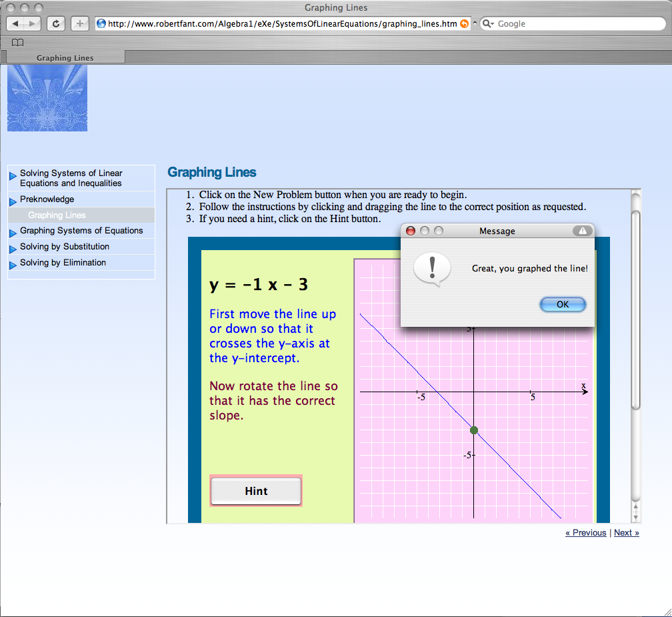The height and width of the screenshot is (617, 672).
Task: Click the scrollbar down arrow in applet frame
Action: pyautogui.click(x=636, y=518)
